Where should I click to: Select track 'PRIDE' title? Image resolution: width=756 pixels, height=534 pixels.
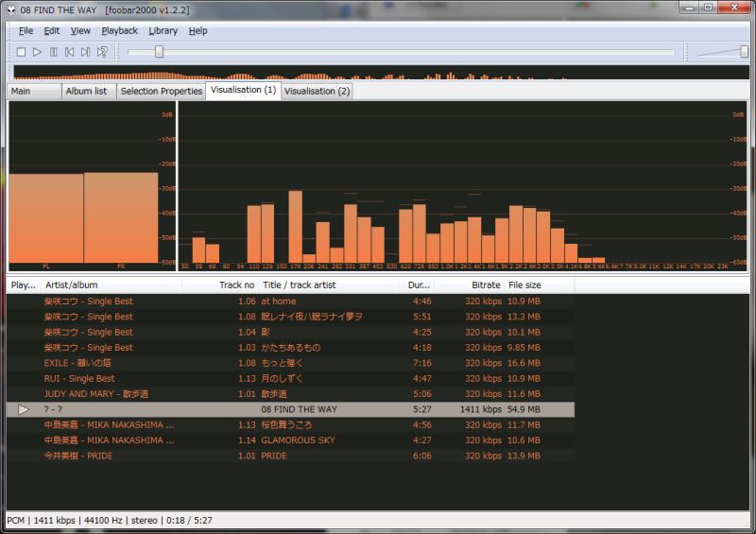[x=274, y=456]
